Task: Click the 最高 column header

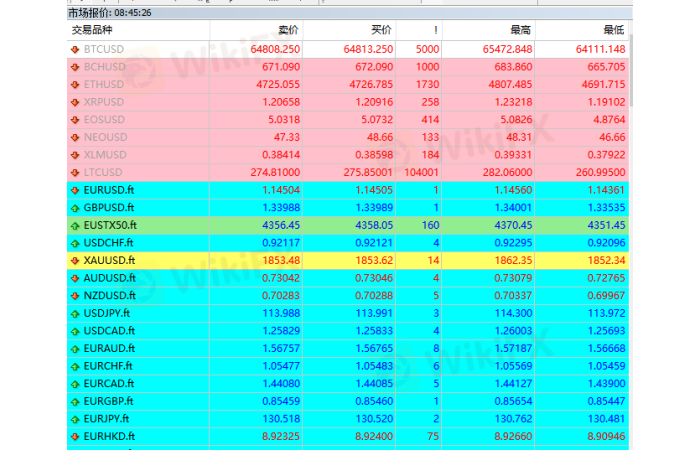Action: click(x=520, y=30)
